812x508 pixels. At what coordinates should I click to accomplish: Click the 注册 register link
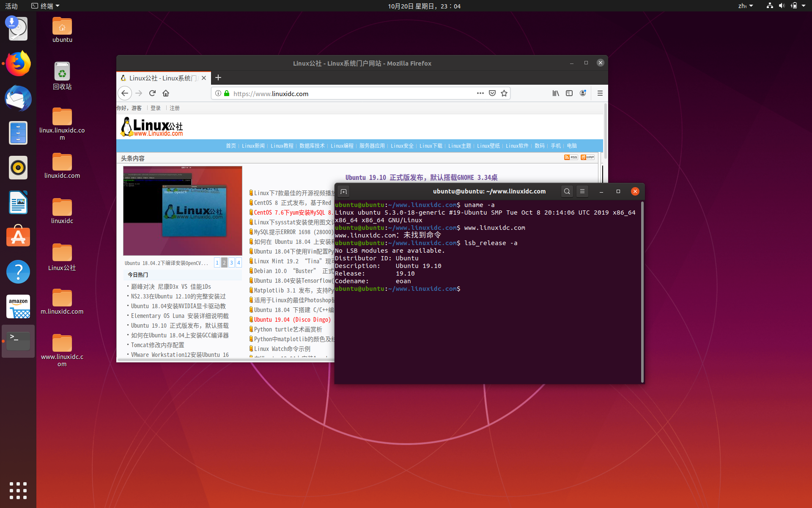[175, 108]
